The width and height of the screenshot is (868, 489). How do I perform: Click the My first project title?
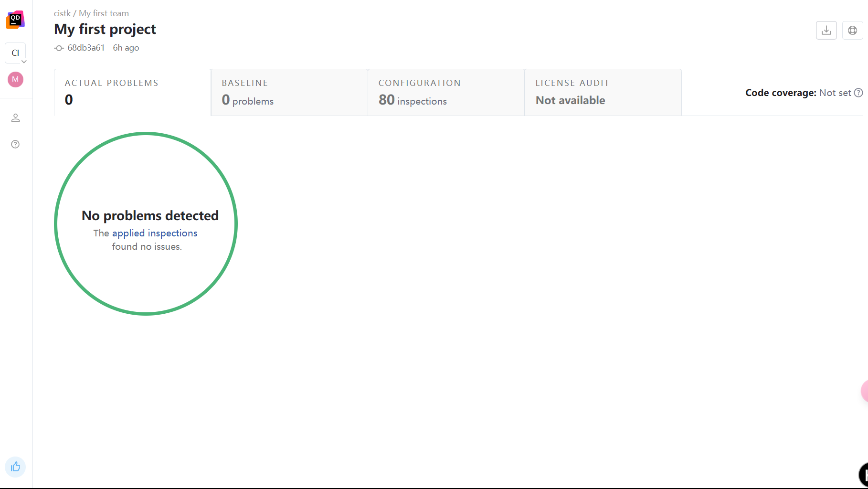(x=105, y=29)
